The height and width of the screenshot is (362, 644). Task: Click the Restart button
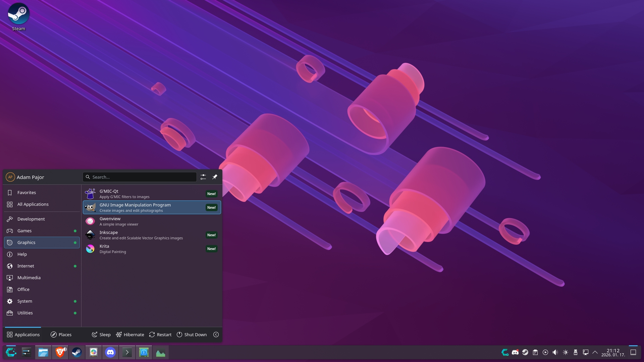click(x=160, y=335)
